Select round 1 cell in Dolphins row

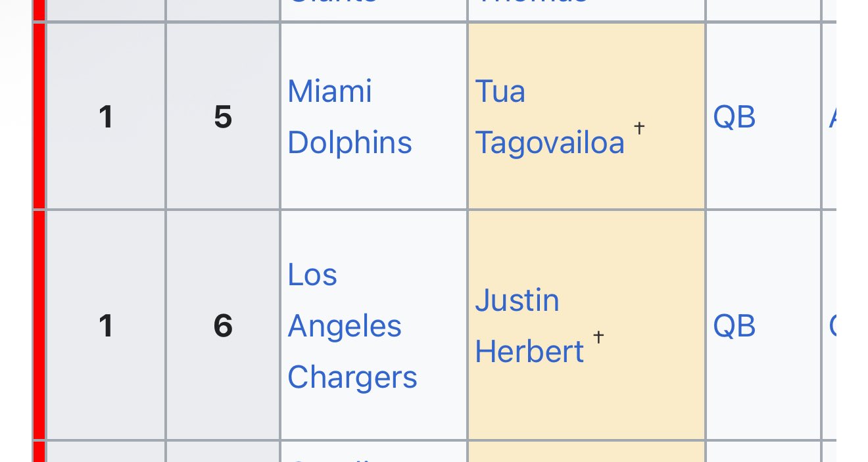105,116
